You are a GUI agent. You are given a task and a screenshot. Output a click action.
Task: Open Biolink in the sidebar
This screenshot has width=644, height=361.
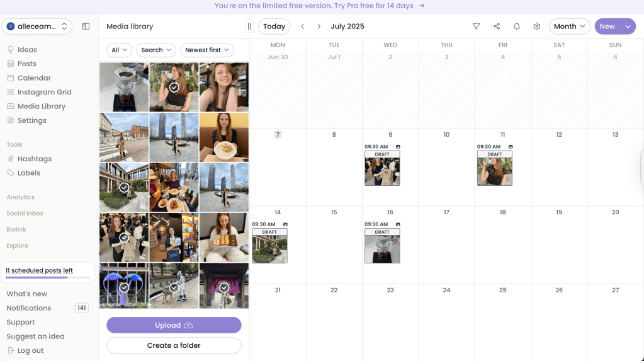16,229
